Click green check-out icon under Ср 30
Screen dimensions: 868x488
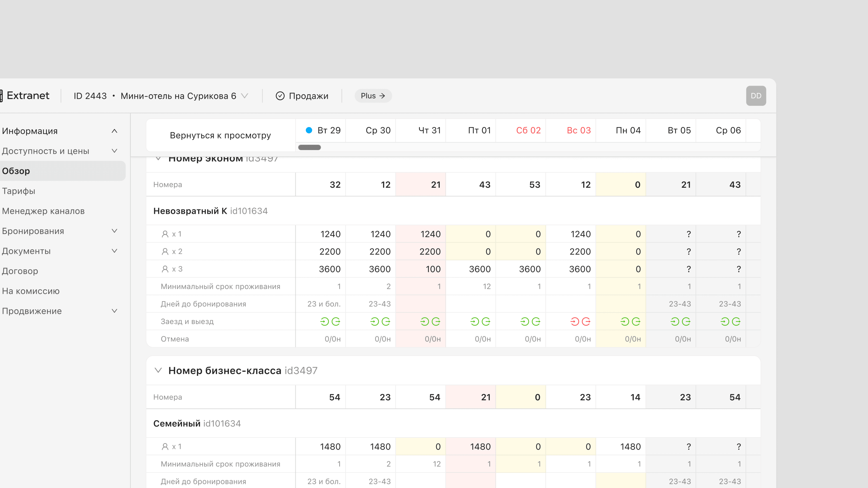386,322
